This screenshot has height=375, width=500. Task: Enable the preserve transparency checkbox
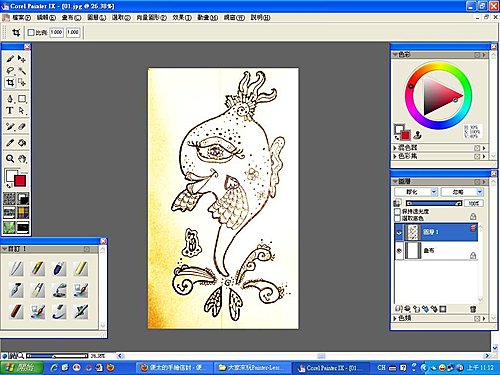pos(397,211)
